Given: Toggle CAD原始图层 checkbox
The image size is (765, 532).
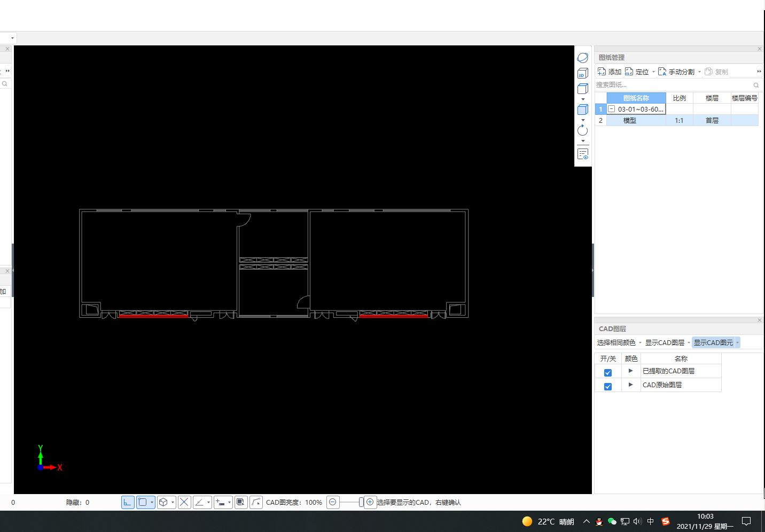Looking at the screenshot, I should [x=607, y=386].
